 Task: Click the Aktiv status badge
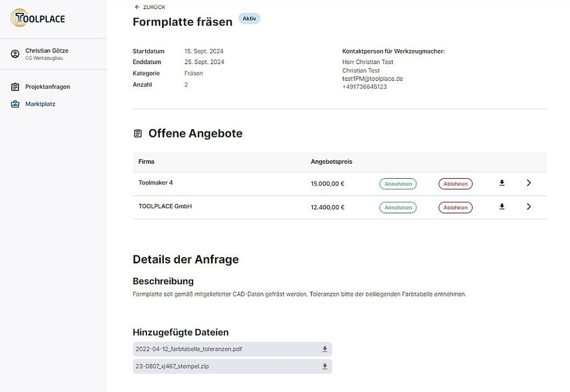coord(249,18)
